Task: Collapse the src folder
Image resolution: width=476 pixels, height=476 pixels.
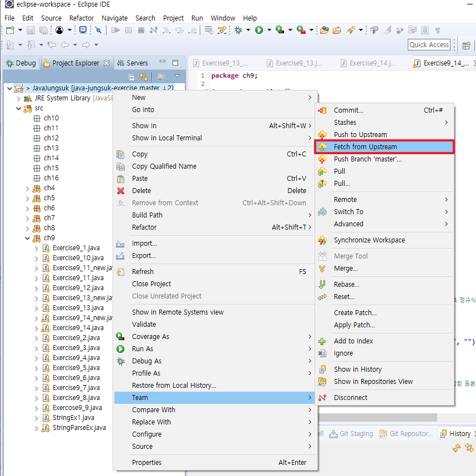Action: tap(18, 108)
